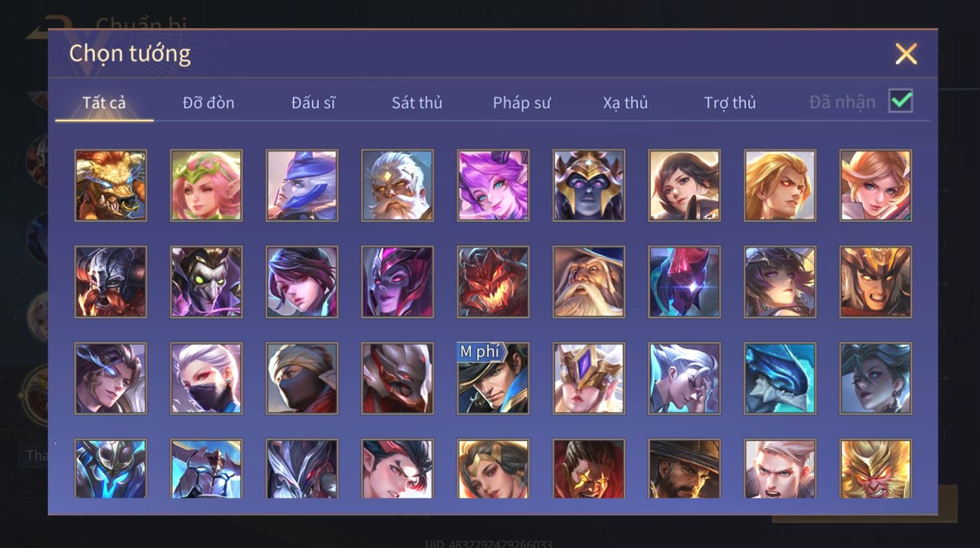Toggle the "Đã nhận" checkbox
The image size is (980, 548).
pyautogui.click(x=901, y=102)
